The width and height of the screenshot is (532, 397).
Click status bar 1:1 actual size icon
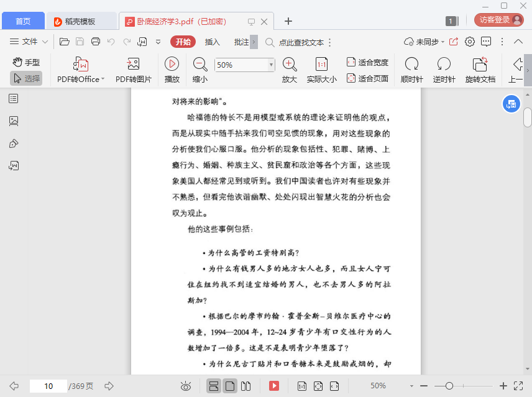coord(302,386)
